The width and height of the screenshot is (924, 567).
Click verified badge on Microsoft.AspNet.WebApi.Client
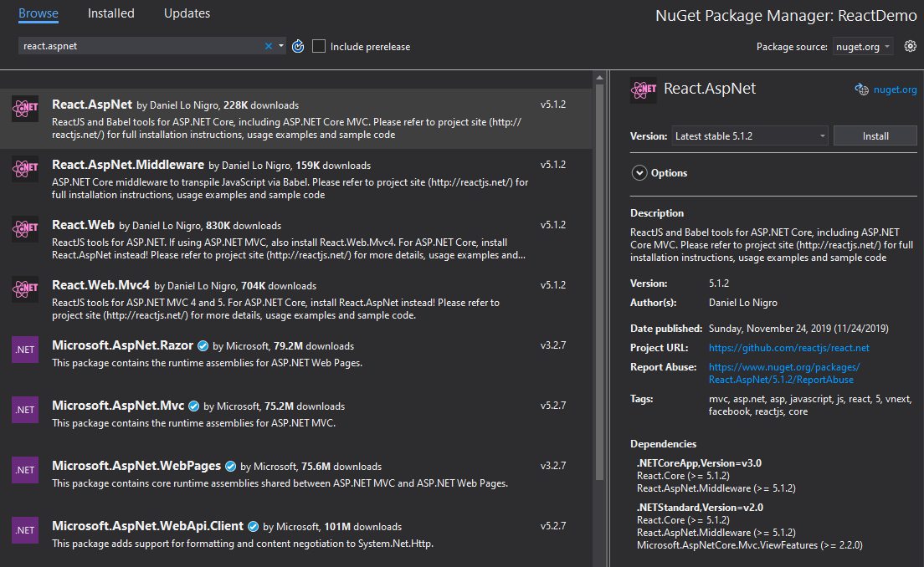point(253,526)
